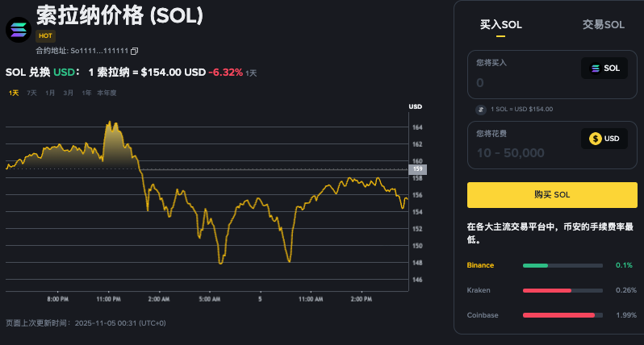Click the HOT badge under the title
The image size is (644, 345).
click(46, 36)
